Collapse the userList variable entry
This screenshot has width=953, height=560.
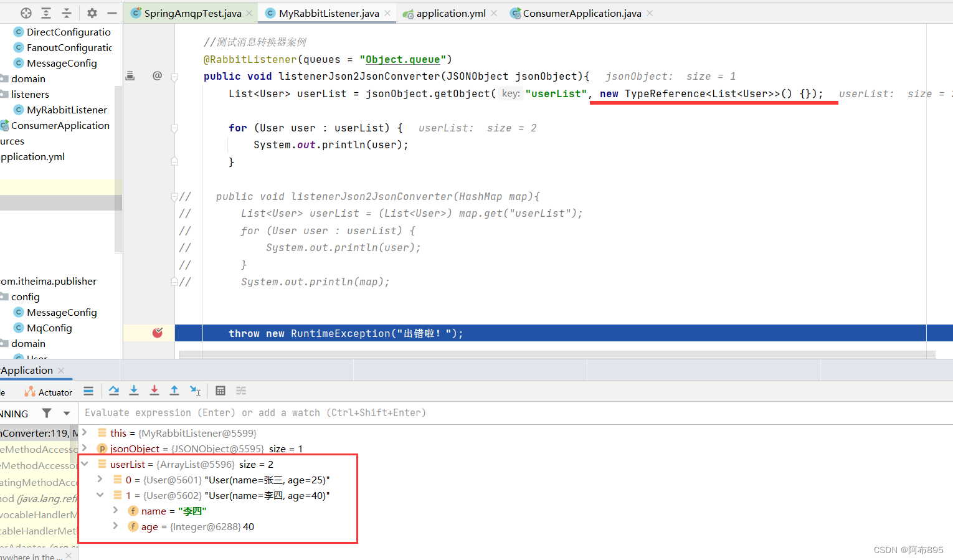click(85, 463)
